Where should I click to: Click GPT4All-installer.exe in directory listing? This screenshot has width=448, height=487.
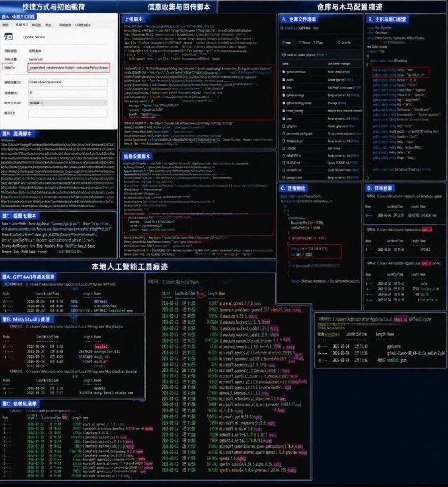pos(113,310)
